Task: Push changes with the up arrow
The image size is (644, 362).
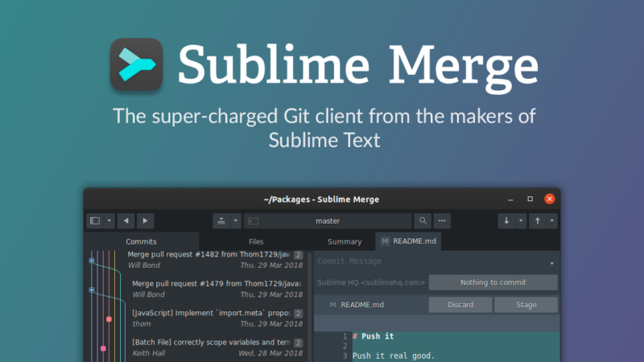Action: pyautogui.click(x=537, y=220)
